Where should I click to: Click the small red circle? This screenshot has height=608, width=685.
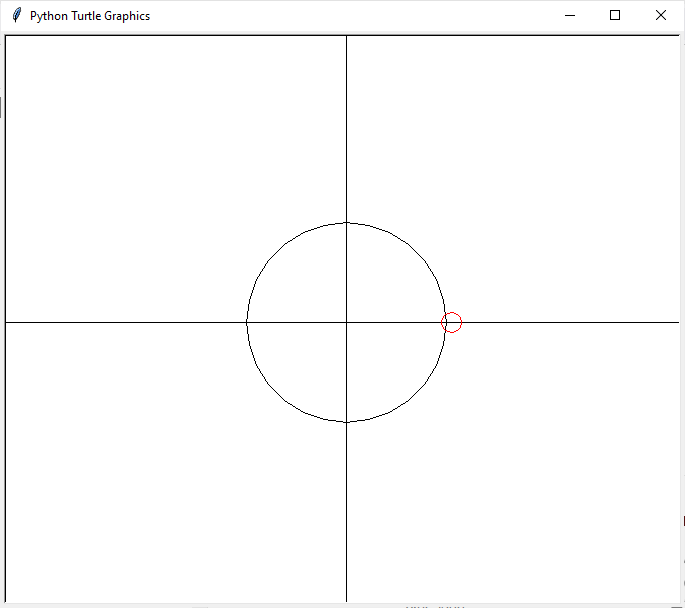point(452,322)
